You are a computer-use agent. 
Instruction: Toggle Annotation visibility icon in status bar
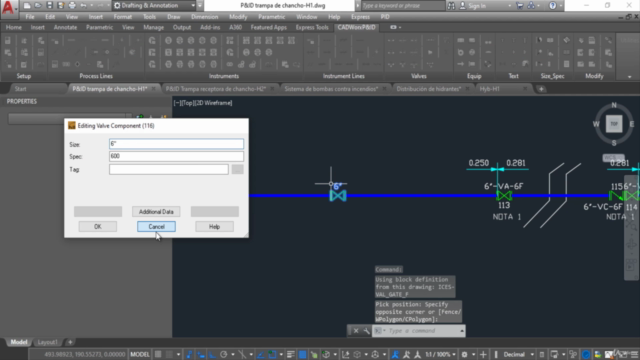(395, 354)
